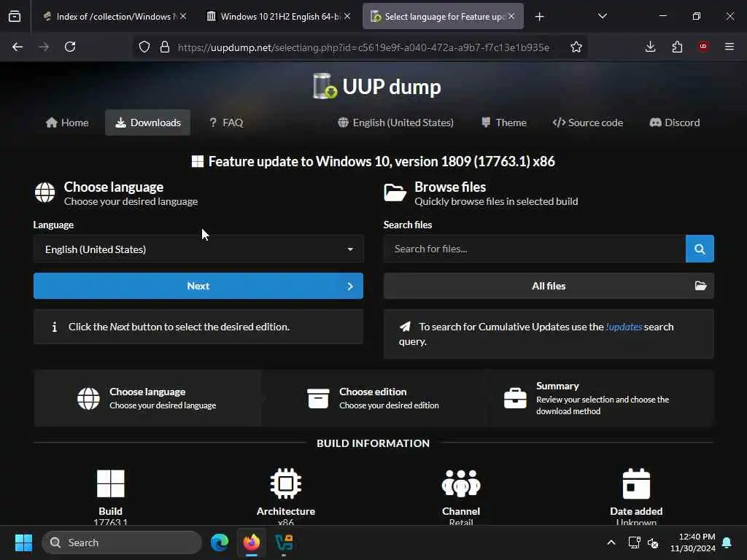747x560 pixels.
Task: Open Firefox View tab list icon
Action: click(x=15, y=17)
